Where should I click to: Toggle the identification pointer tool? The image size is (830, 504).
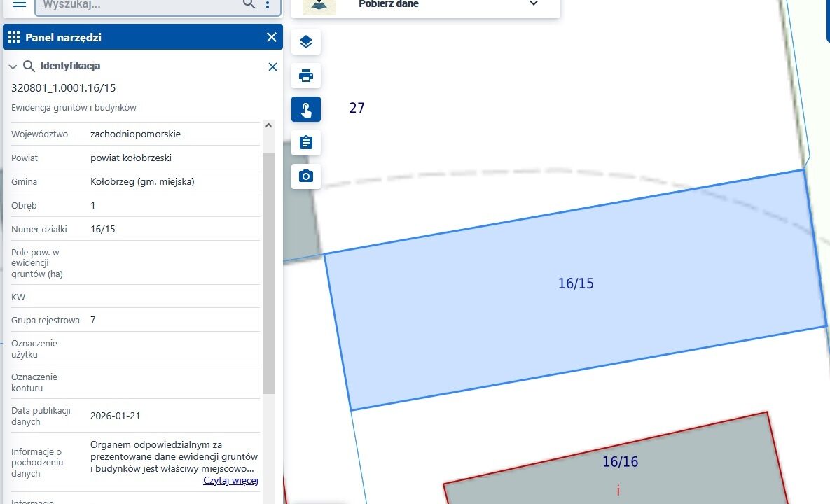coord(306,109)
